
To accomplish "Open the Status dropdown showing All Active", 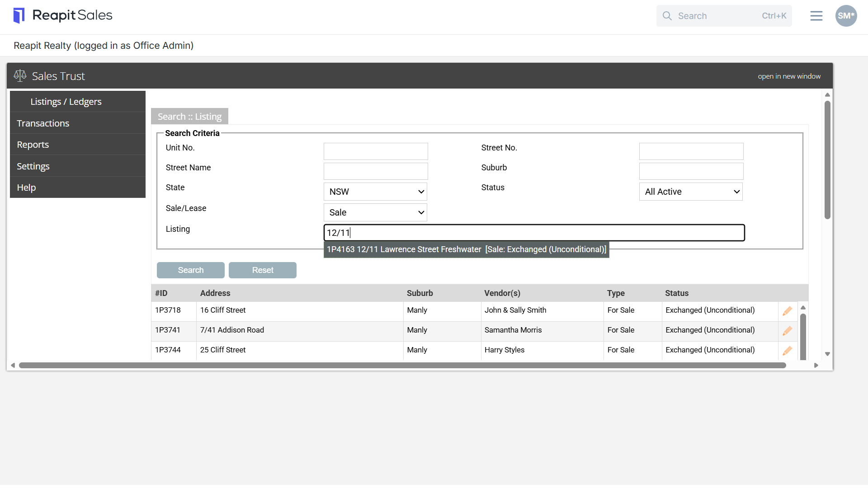I will coord(691,192).
